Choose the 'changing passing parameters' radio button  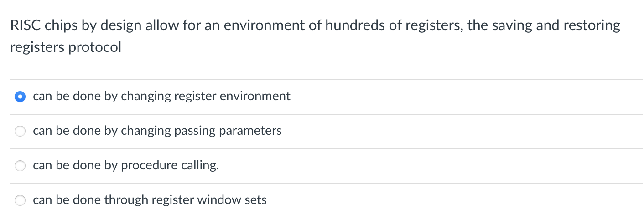(20, 131)
